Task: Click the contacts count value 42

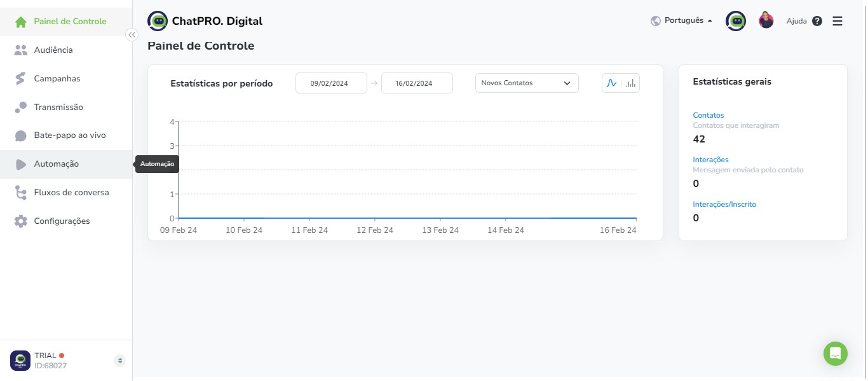Action: [699, 139]
